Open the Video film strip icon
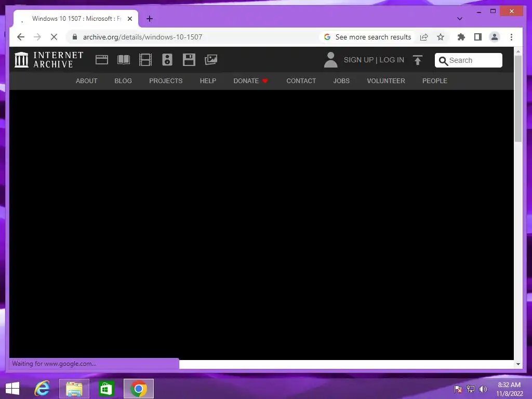The image size is (532, 399). point(145,60)
